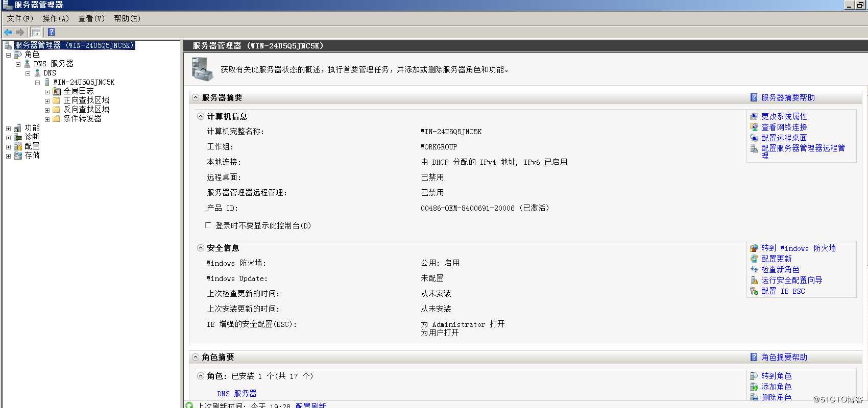Click the icon beside 更改系统属性
The width and height of the screenshot is (868, 408).
tap(754, 117)
